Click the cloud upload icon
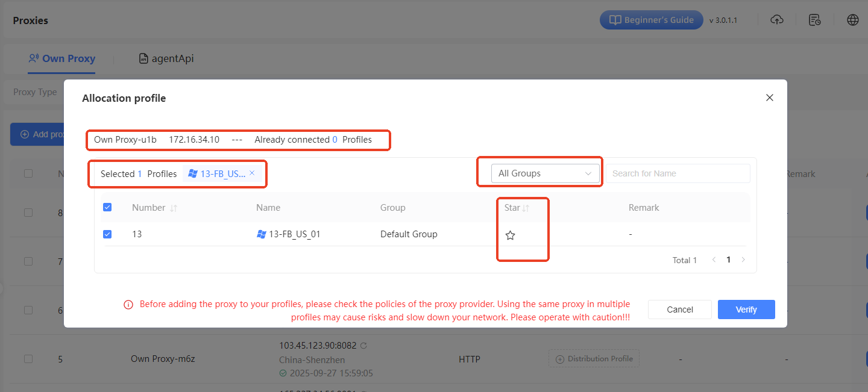 click(777, 20)
